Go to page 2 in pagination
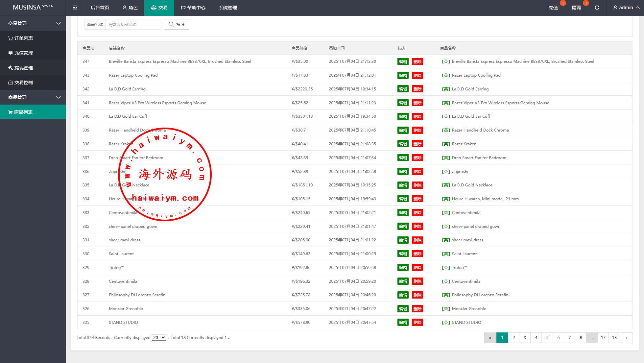The image size is (644, 363). [513, 338]
